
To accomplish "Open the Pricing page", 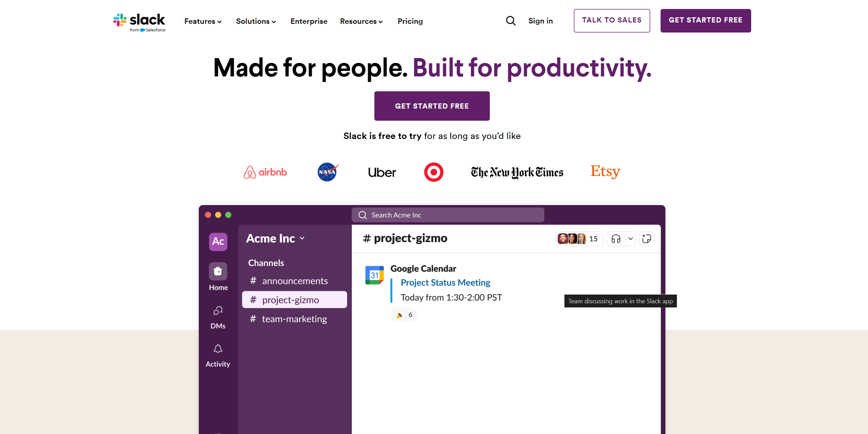I will tap(410, 21).
